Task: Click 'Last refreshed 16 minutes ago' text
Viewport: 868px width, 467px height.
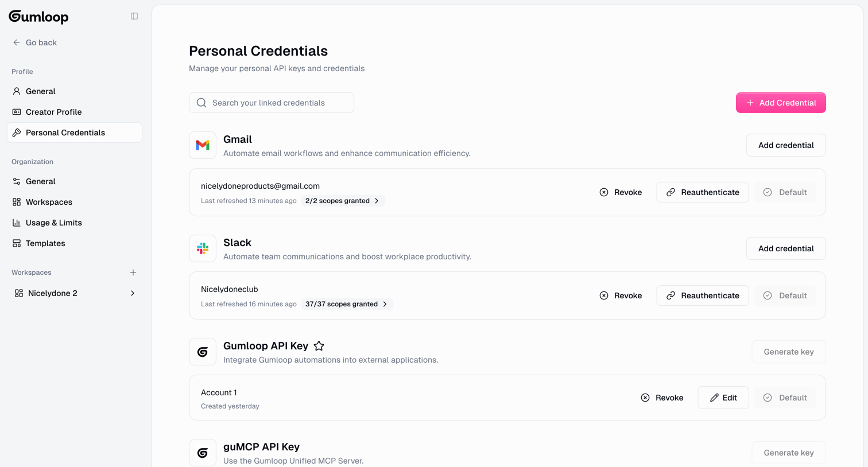Action: (x=249, y=304)
